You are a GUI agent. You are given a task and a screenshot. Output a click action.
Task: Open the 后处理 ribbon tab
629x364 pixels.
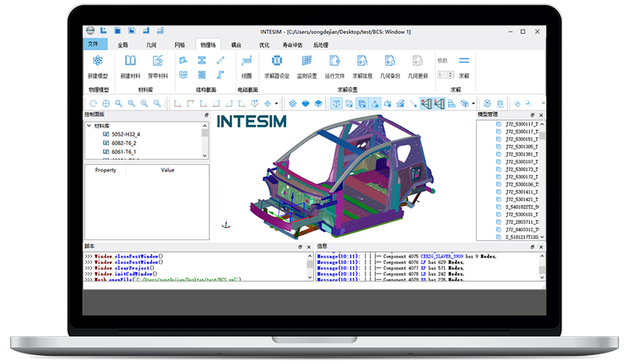[x=320, y=45]
